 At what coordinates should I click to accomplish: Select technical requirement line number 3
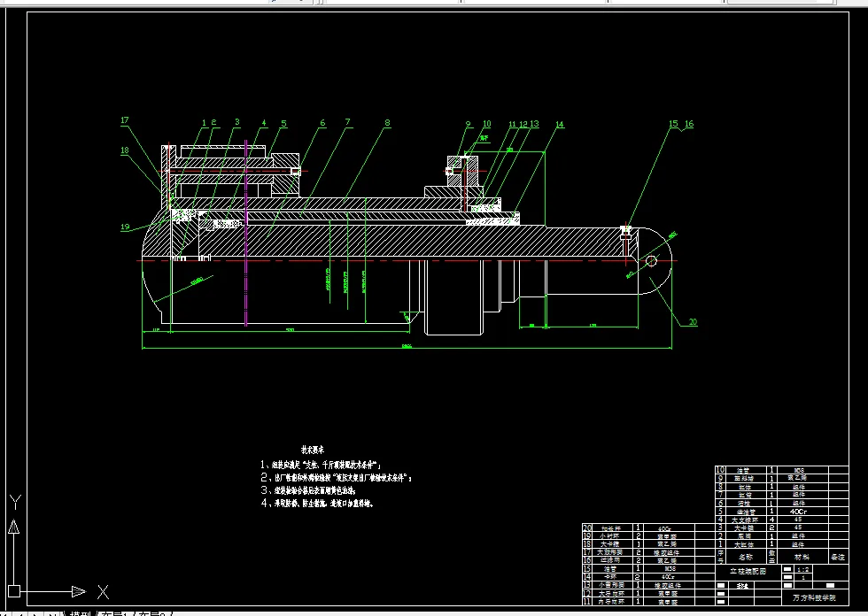point(308,490)
